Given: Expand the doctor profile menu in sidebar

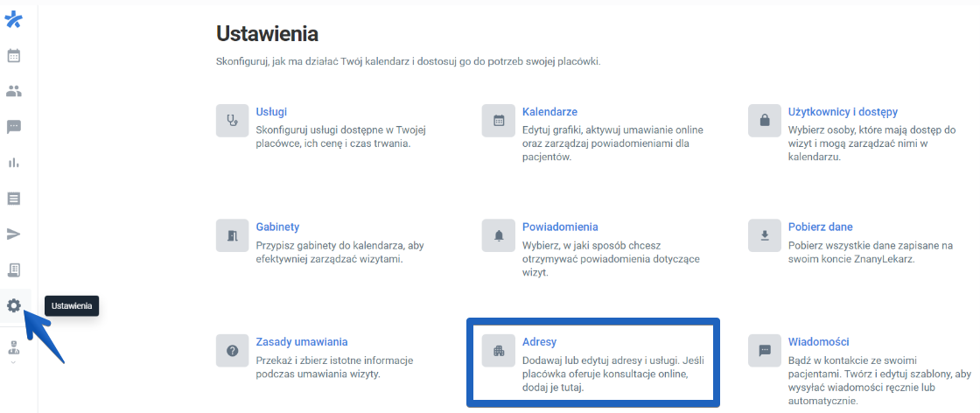Looking at the screenshot, I should click(x=14, y=349).
